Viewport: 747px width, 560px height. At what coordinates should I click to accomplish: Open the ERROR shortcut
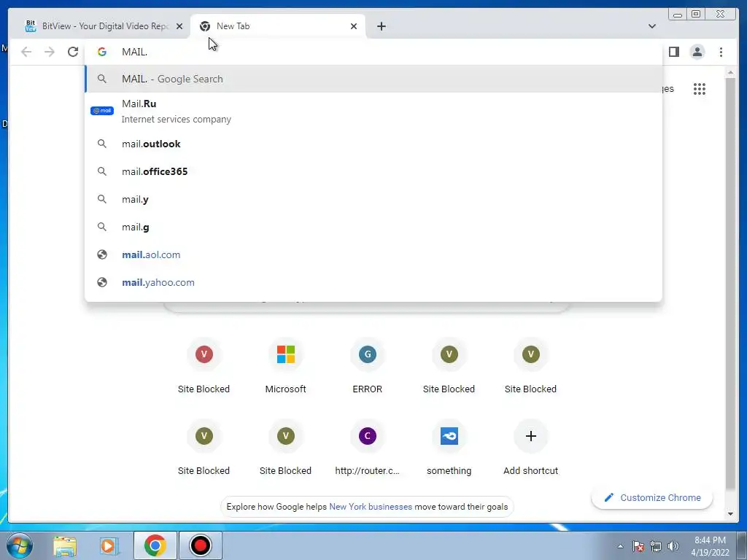[x=368, y=366]
